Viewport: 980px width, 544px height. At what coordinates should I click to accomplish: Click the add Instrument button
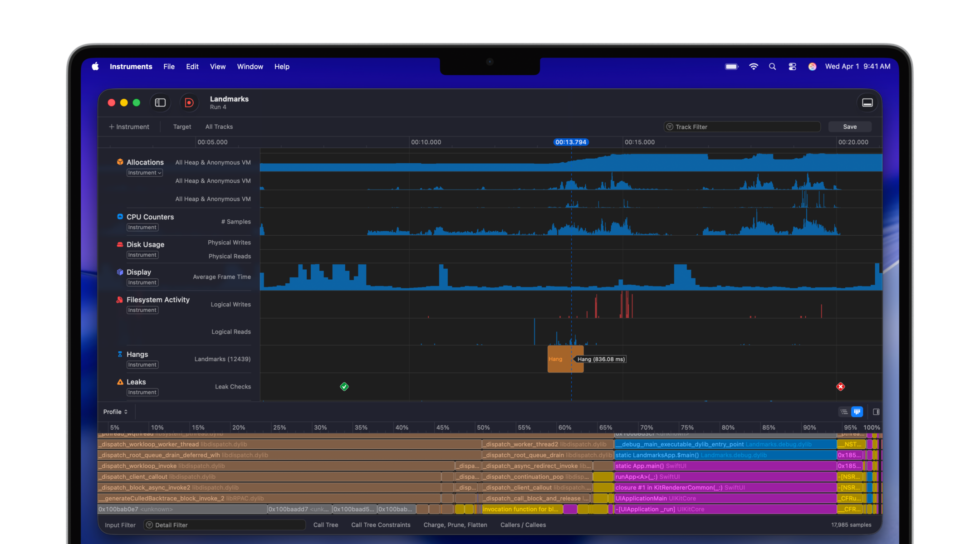coord(129,127)
